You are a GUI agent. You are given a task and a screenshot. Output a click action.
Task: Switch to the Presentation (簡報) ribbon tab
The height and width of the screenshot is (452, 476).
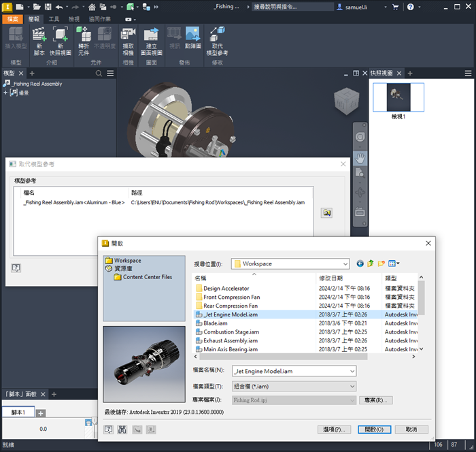(34, 19)
